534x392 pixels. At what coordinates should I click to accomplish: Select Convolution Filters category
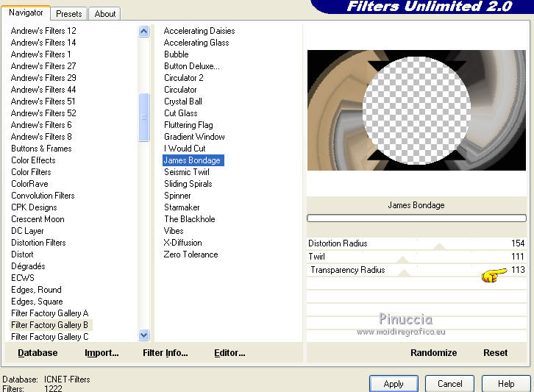pyautogui.click(x=43, y=196)
